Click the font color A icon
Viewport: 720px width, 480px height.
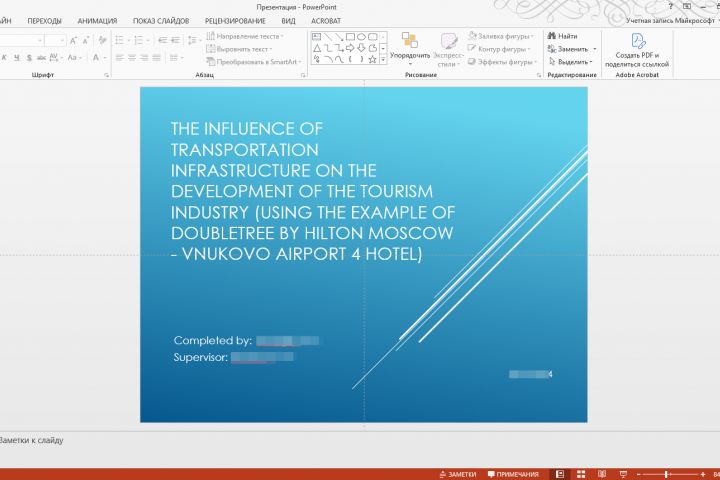pos(96,57)
